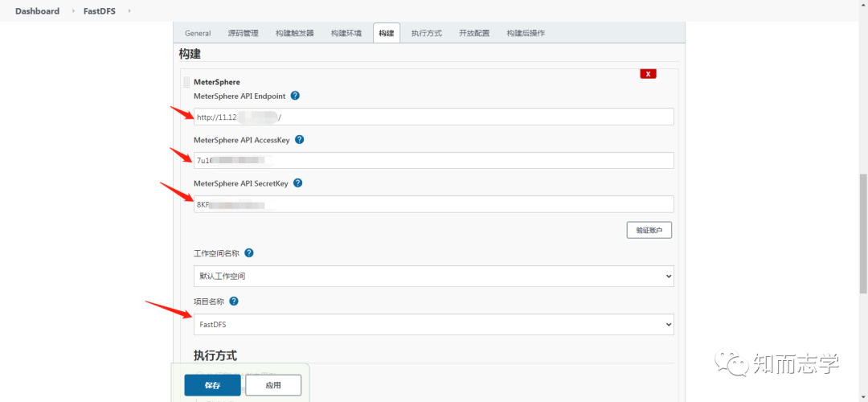The height and width of the screenshot is (402, 868).
Task: Expand the 工作空间名称 dropdown
Action: pyautogui.click(x=433, y=276)
